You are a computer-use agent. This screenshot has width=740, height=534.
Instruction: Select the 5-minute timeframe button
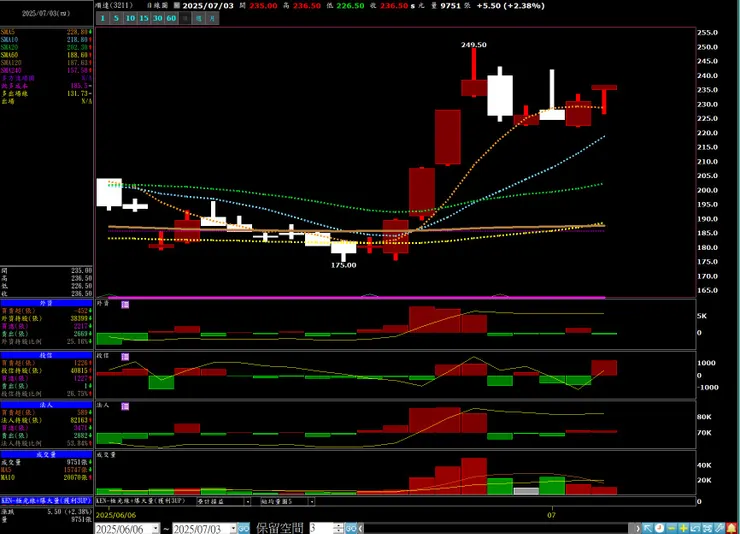coord(116,18)
